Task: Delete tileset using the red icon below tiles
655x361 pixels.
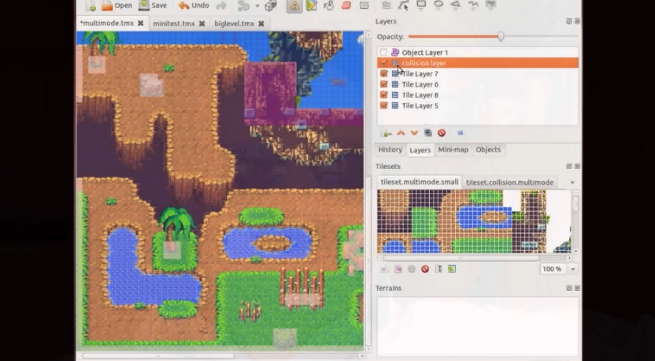Action: (425, 269)
